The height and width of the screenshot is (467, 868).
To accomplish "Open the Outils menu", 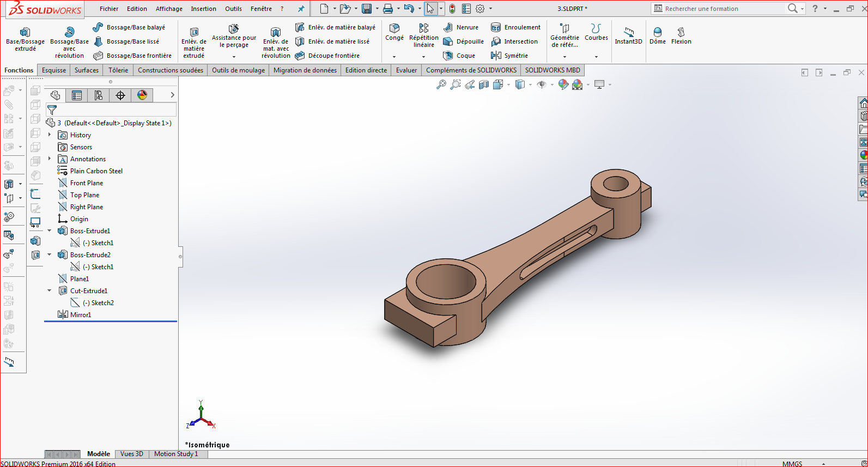I will click(233, 9).
